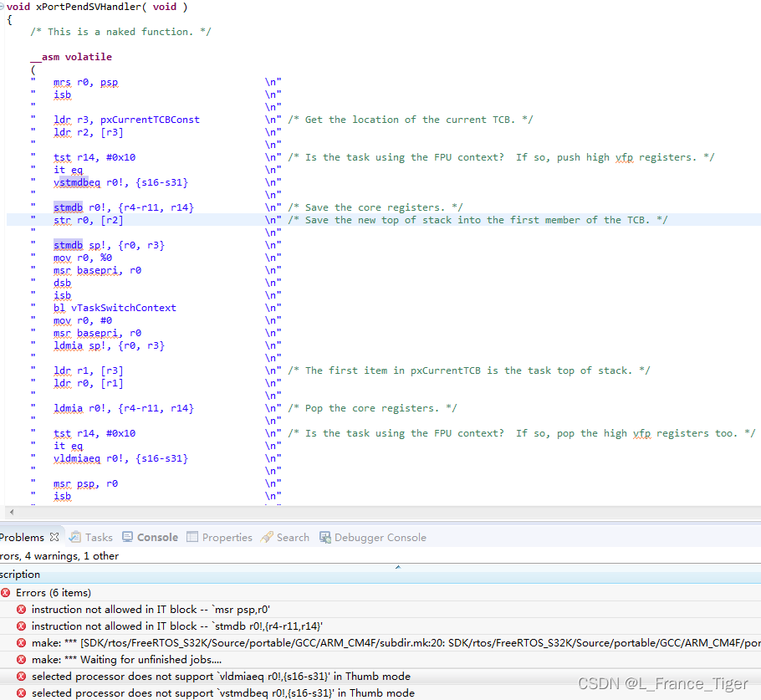Click the errors and warnings summary line
Viewport: 761px width, 700px height.
[x=59, y=556]
